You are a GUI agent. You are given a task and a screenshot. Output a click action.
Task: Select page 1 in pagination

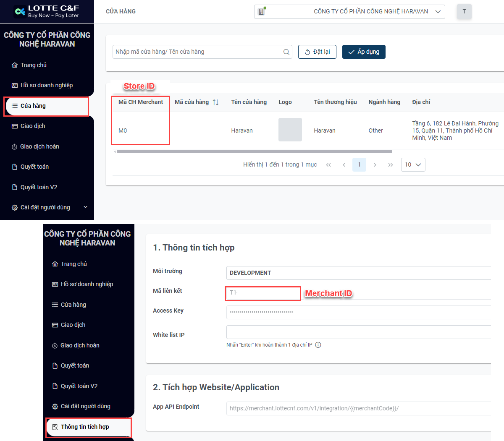[x=359, y=164]
